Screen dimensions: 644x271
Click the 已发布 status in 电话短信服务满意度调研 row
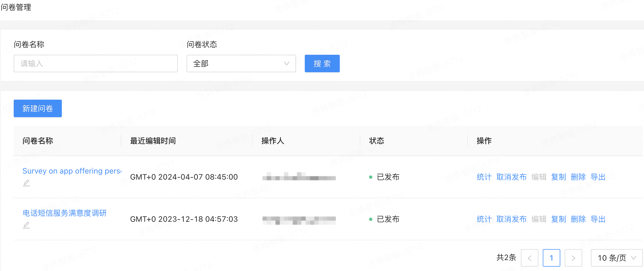pos(384,219)
